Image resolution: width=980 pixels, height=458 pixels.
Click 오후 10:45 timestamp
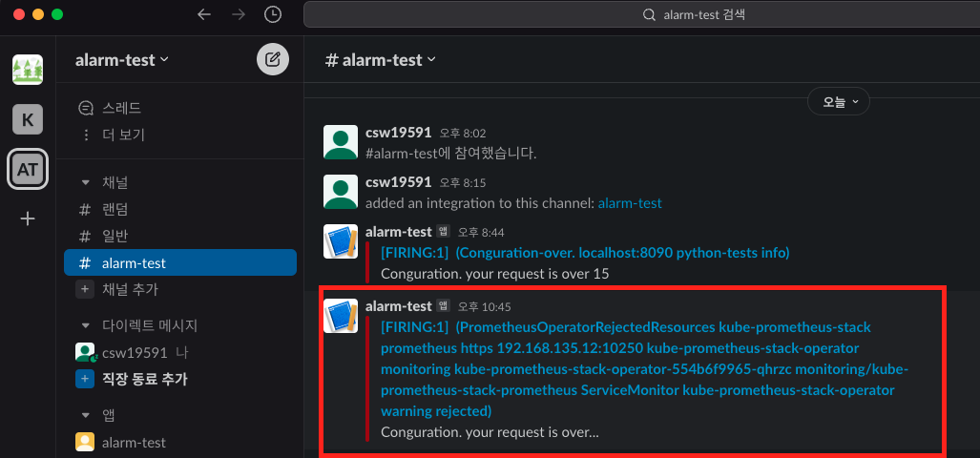(485, 307)
